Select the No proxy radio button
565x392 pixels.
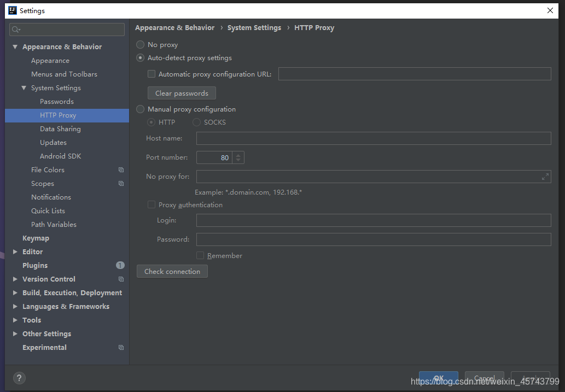tap(140, 45)
